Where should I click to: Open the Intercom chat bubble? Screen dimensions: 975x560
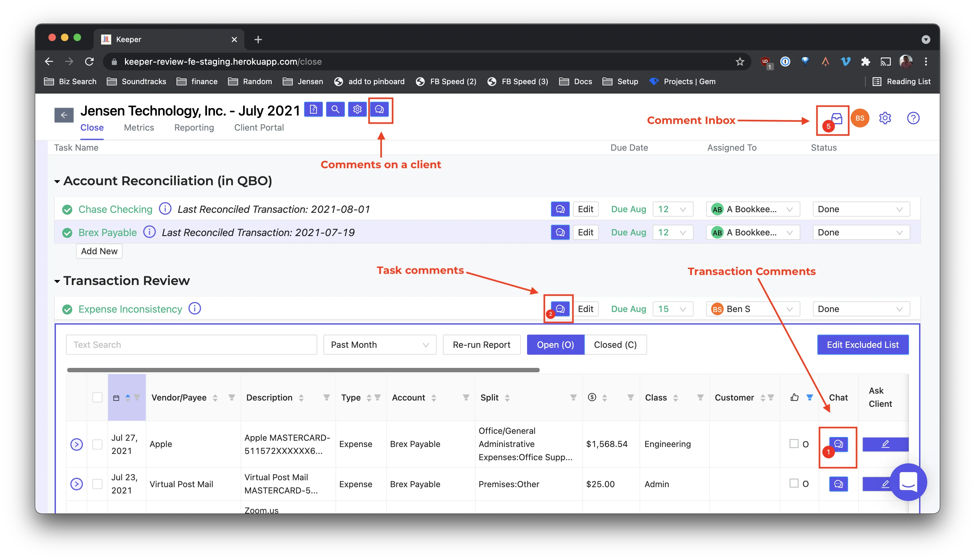[x=908, y=482]
